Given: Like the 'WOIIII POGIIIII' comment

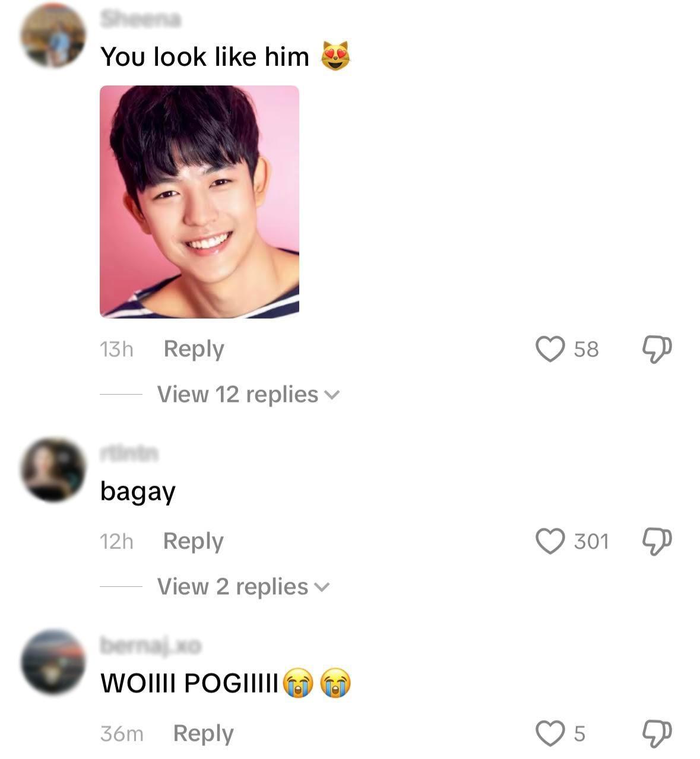Looking at the screenshot, I should [x=550, y=733].
